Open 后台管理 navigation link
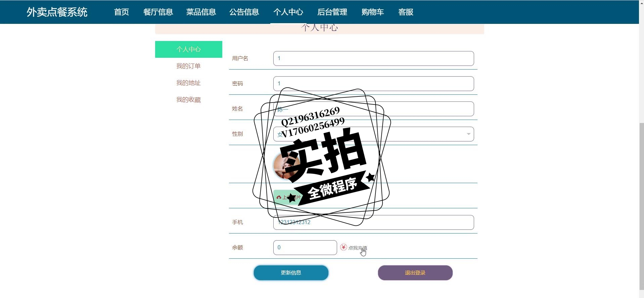644x298 pixels. point(332,12)
